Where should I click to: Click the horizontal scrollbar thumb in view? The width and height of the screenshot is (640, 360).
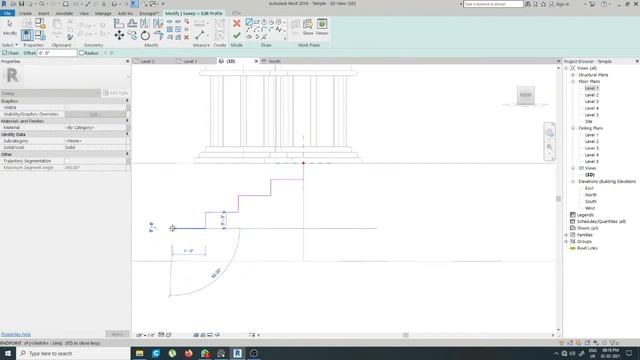(406, 335)
